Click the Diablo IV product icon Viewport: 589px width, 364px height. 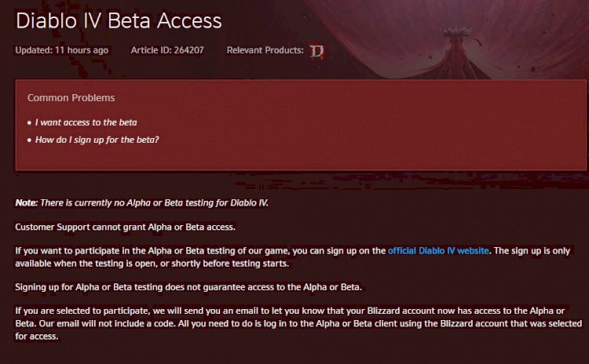316,51
